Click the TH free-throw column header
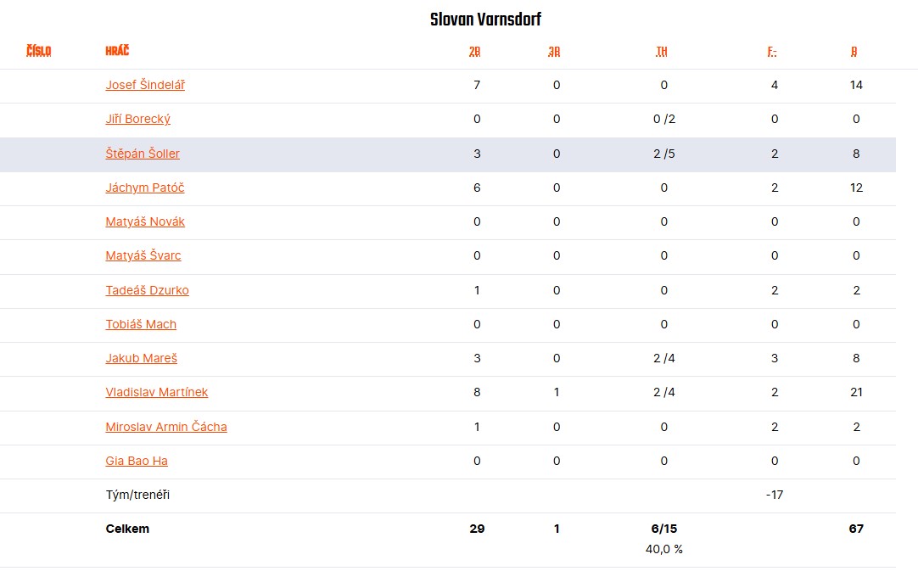Screen dimensions: 918x588 click(x=662, y=52)
